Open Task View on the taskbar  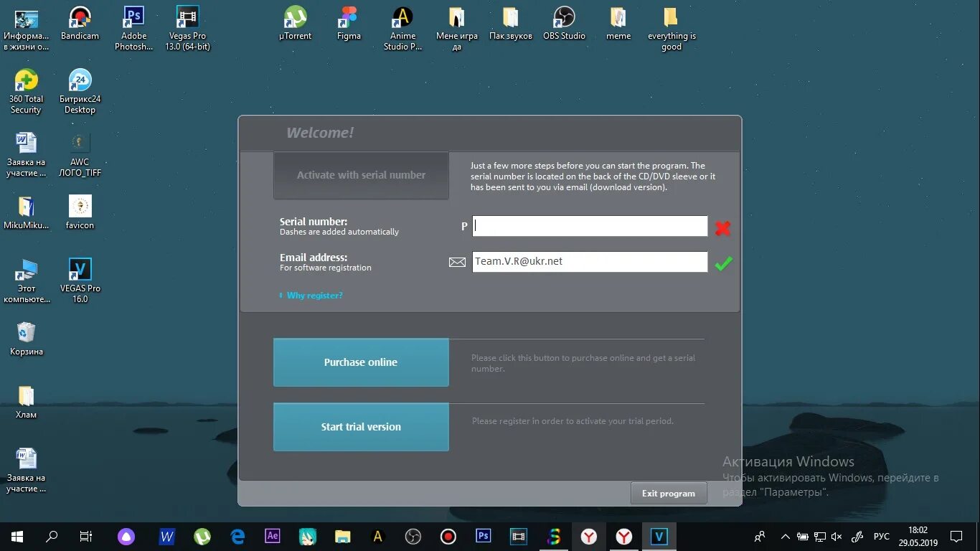coord(86,536)
